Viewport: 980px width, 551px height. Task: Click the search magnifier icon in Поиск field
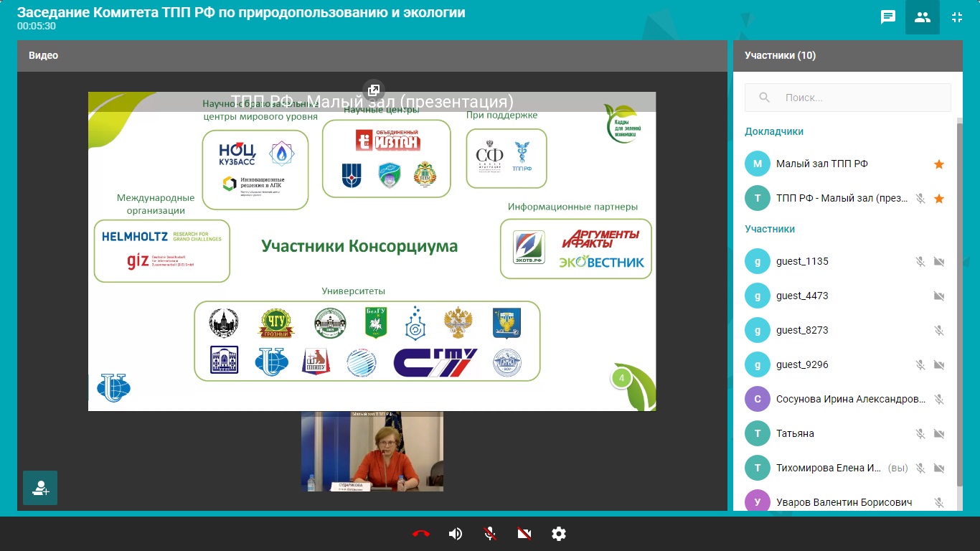click(763, 97)
